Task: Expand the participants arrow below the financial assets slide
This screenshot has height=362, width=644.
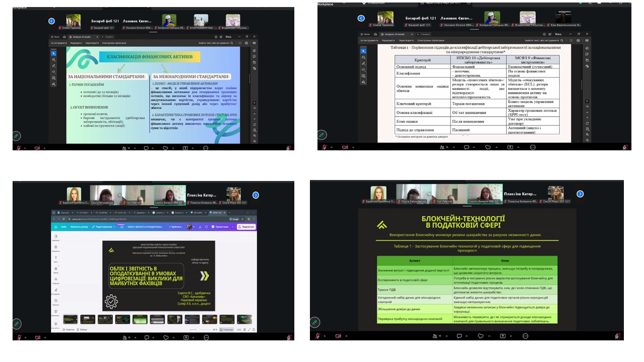Action: click(x=135, y=148)
